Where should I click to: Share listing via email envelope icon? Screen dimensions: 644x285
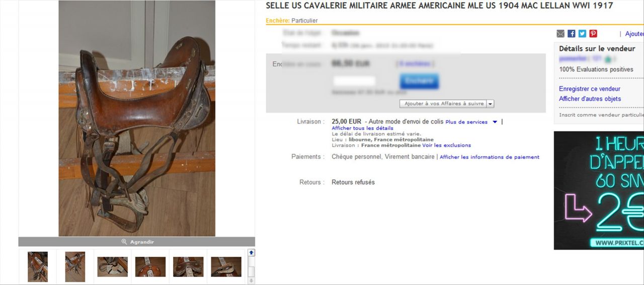560,34
